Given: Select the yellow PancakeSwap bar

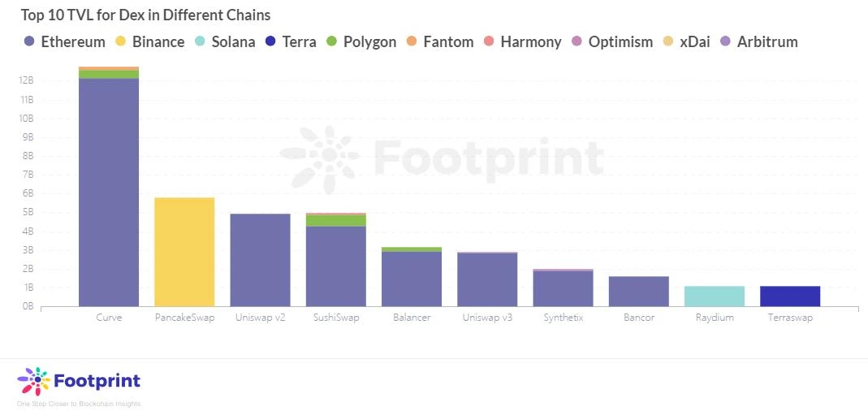Looking at the screenshot, I should (x=184, y=252).
